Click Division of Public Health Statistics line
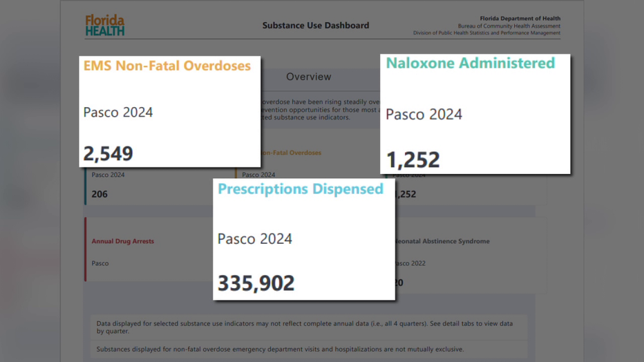This screenshot has width=644, height=362. tap(486, 33)
